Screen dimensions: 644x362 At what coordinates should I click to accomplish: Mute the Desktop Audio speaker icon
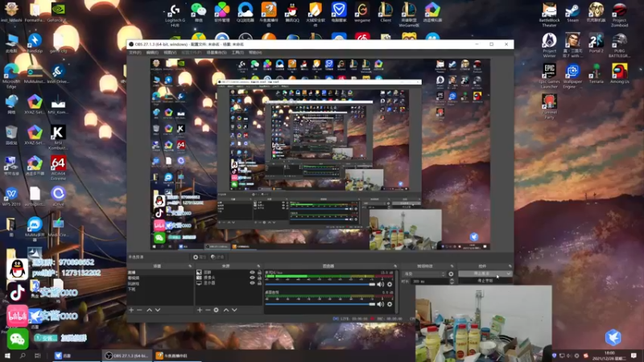click(x=381, y=304)
